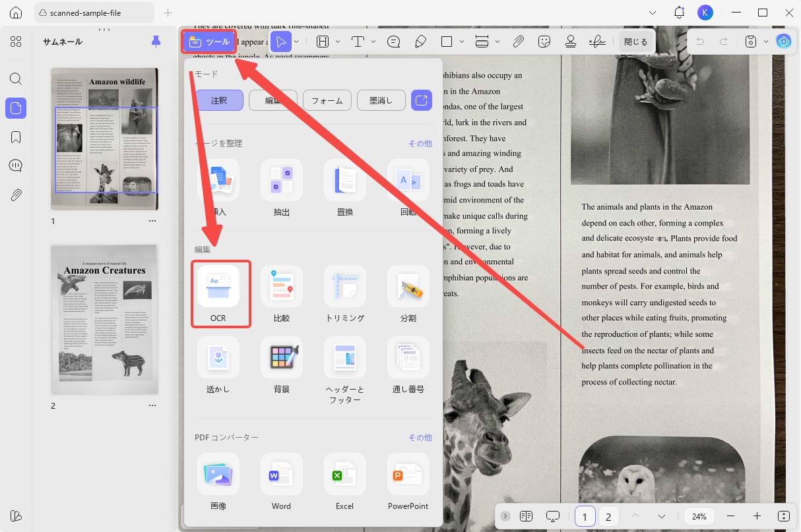Select the measurement ruler tool
Image resolution: width=801 pixels, height=532 pixels.
pos(482,42)
